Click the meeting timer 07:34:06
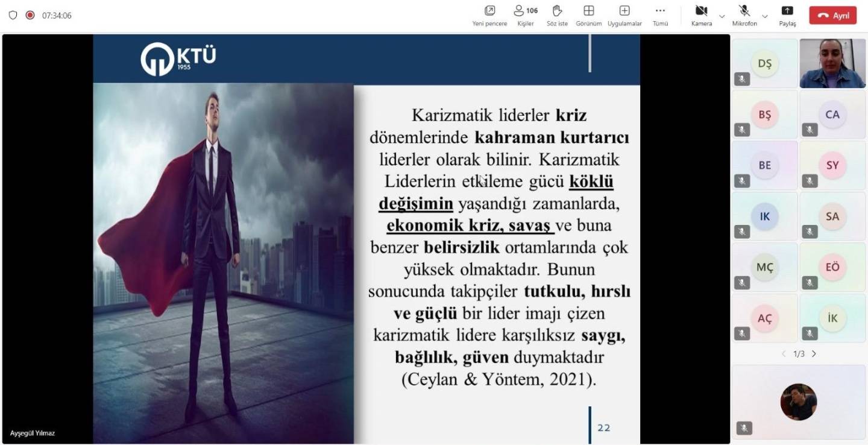The image size is (868, 445). (x=57, y=16)
